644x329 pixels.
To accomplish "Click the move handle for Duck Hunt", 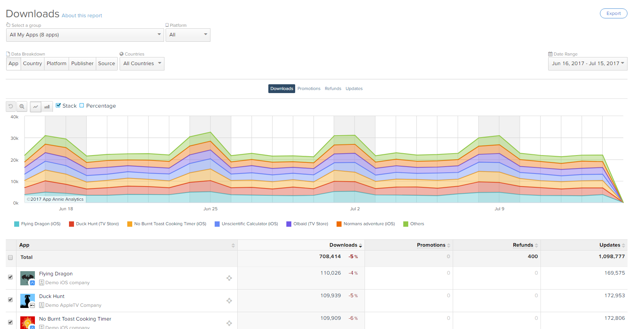I will click(x=229, y=301).
